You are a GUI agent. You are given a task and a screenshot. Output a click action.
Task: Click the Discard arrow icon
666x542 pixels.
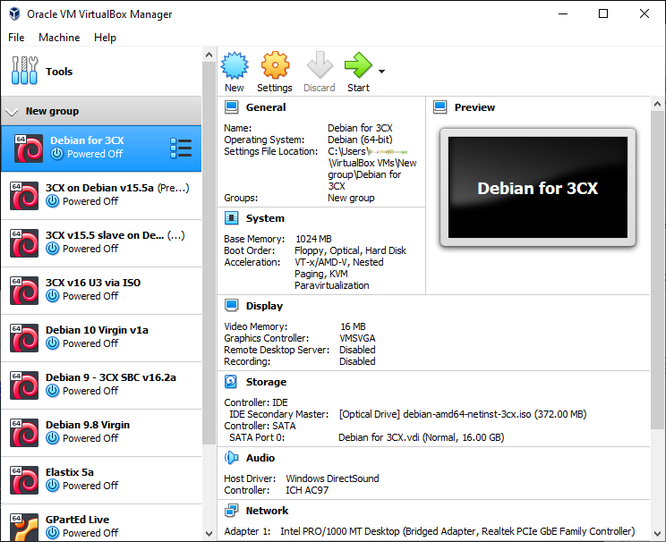[319, 65]
